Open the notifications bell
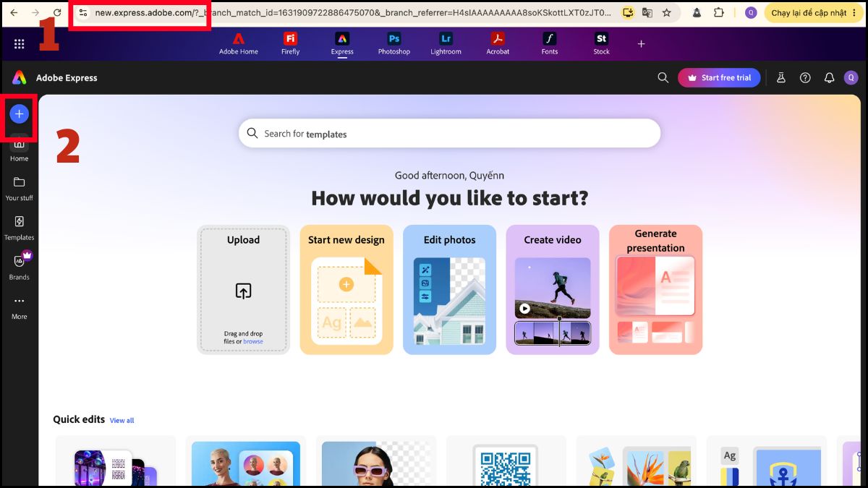 pyautogui.click(x=829, y=77)
